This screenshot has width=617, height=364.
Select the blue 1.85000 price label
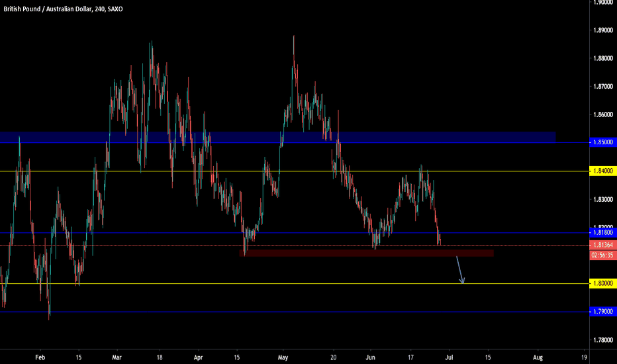coord(603,142)
